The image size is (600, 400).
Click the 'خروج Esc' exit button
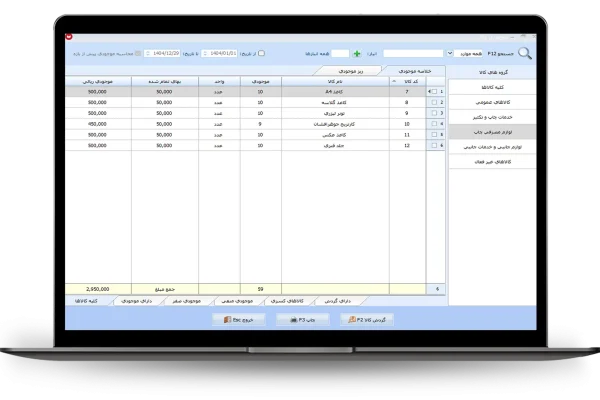tap(238, 320)
